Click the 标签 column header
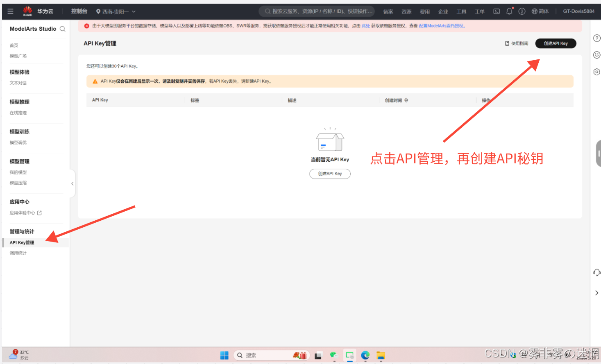Screen dimensions: 601x364 pyautogui.click(x=195, y=100)
